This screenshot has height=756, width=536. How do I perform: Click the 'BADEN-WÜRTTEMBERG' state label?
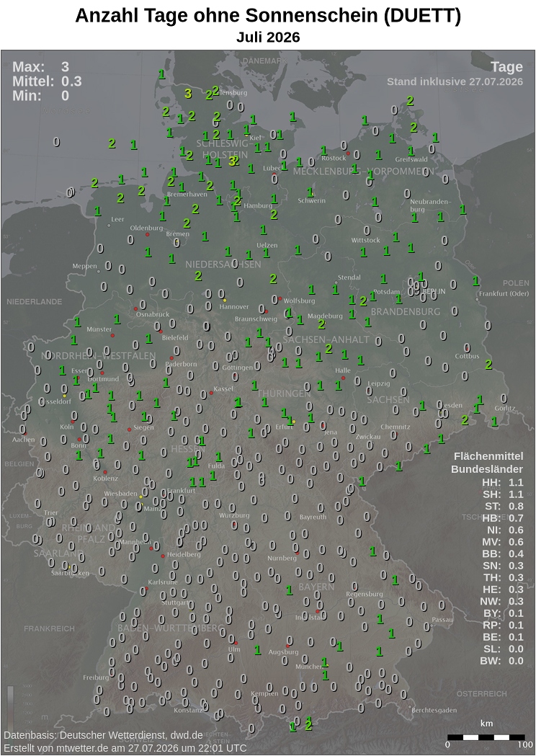point(171,628)
